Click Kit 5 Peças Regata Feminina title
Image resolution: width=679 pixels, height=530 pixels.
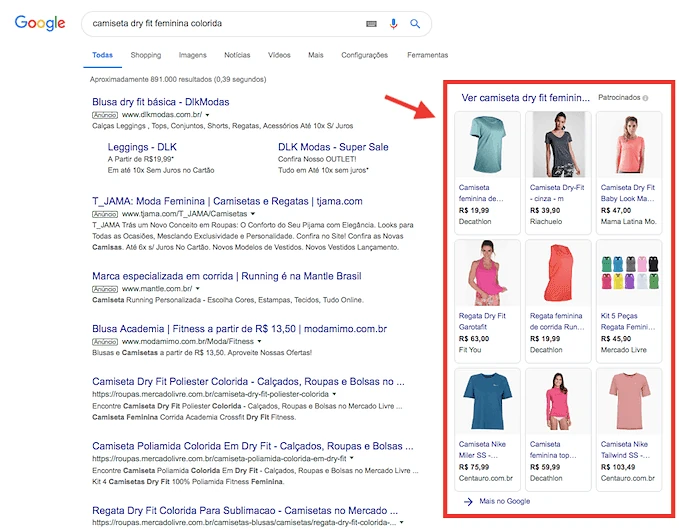pos(627,322)
